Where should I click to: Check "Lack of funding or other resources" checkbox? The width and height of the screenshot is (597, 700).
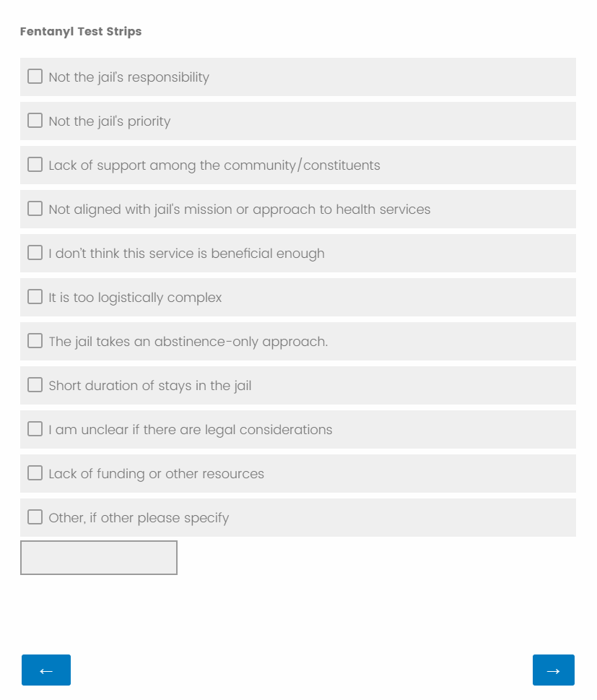[35, 473]
